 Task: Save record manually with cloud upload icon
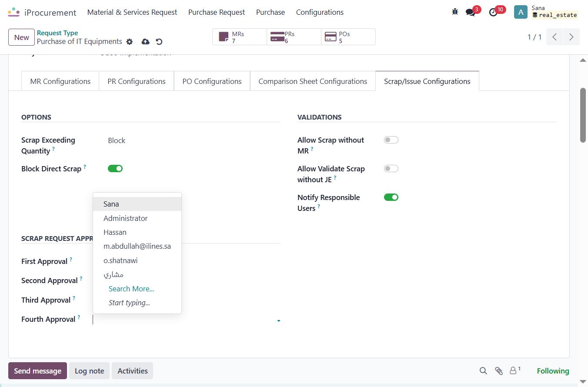pos(146,42)
